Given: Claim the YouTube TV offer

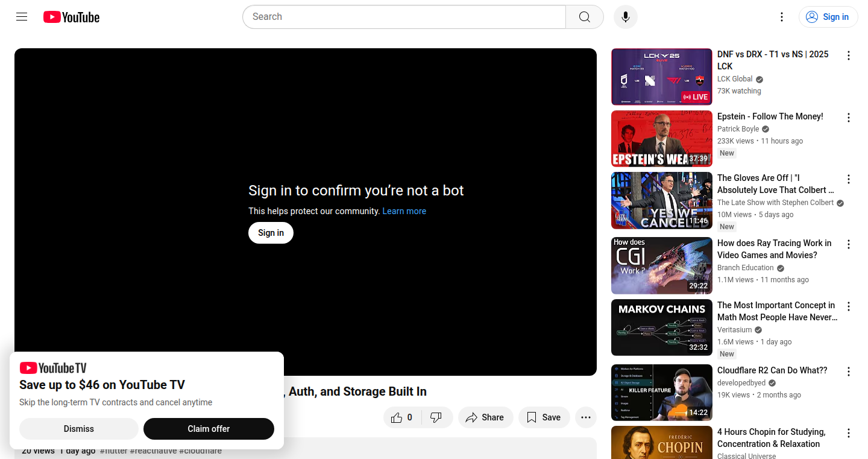Looking at the screenshot, I should click(x=209, y=429).
